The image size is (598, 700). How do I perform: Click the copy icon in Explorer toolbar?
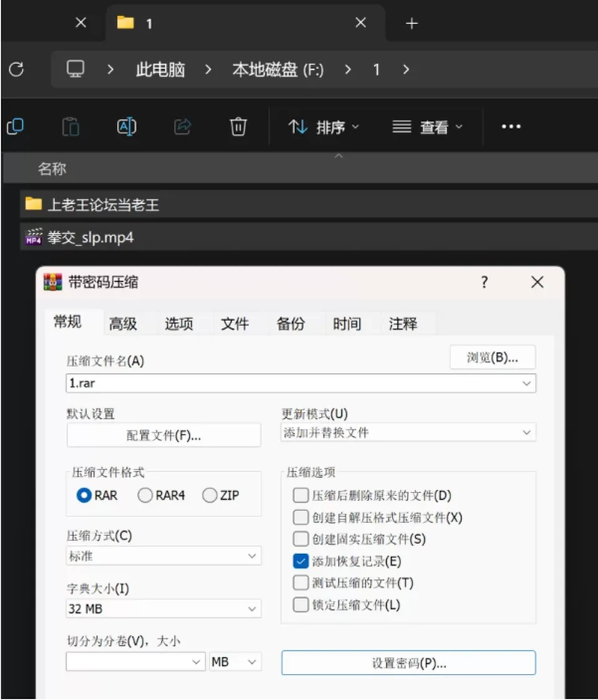point(15,127)
